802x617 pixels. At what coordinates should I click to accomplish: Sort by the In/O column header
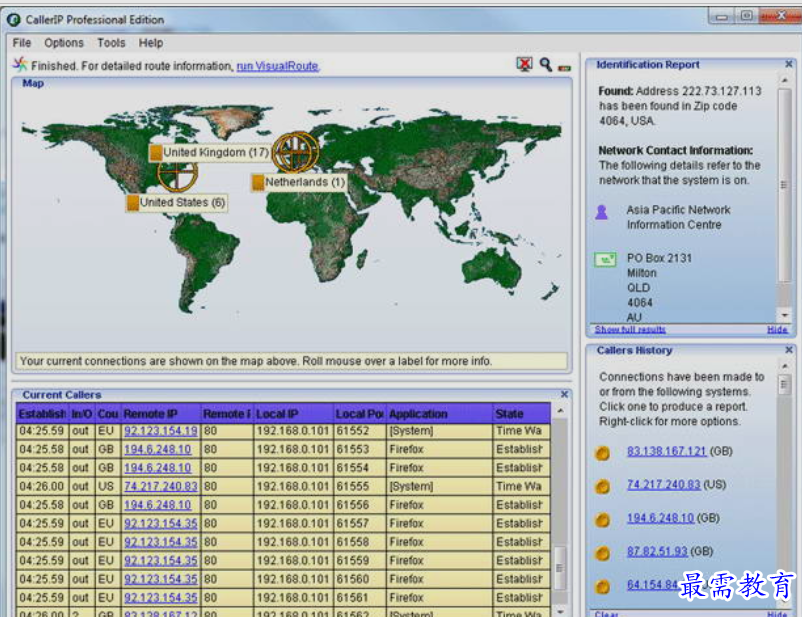82,413
